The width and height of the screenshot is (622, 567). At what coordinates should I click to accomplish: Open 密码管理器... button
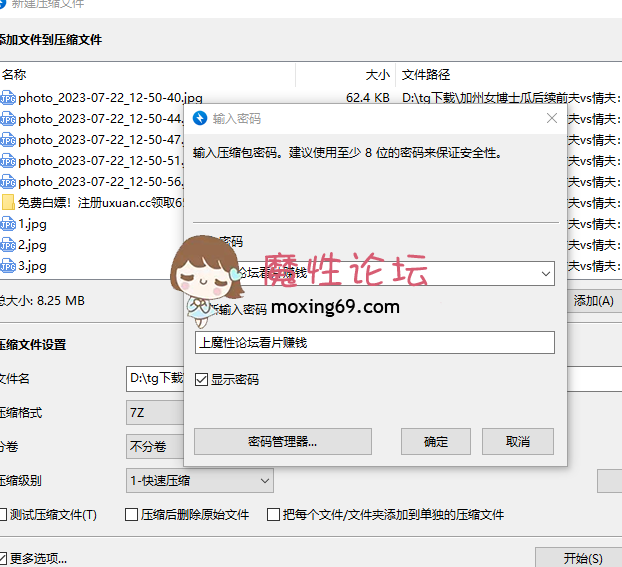[x=282, y=441]
